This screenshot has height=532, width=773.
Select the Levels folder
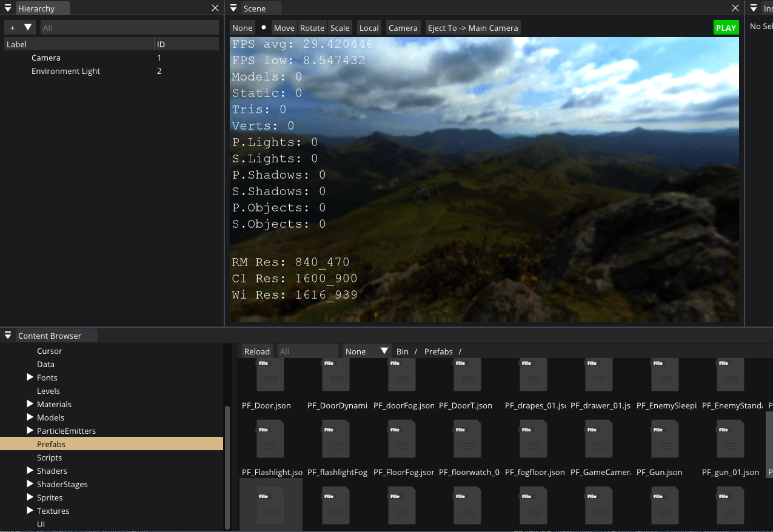tap(49, 391)
